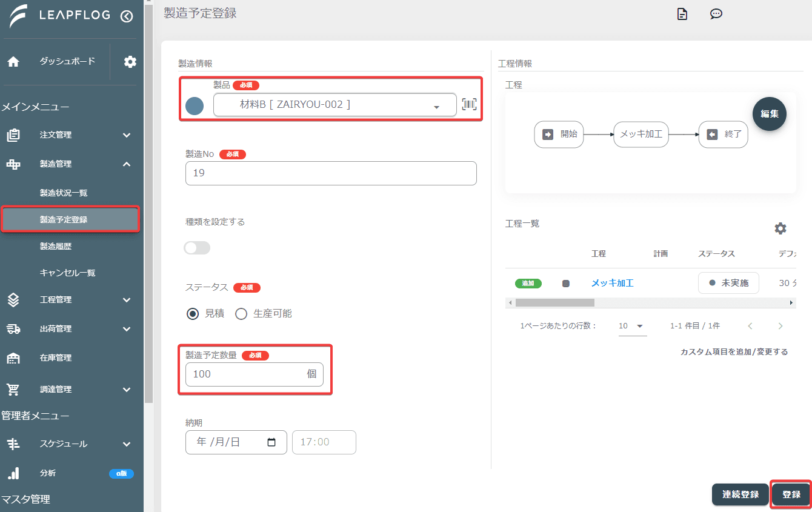Click the ステータス column header
Image resolution: width=812 pixels, height=512 pixels.
(x=716, y=254)
